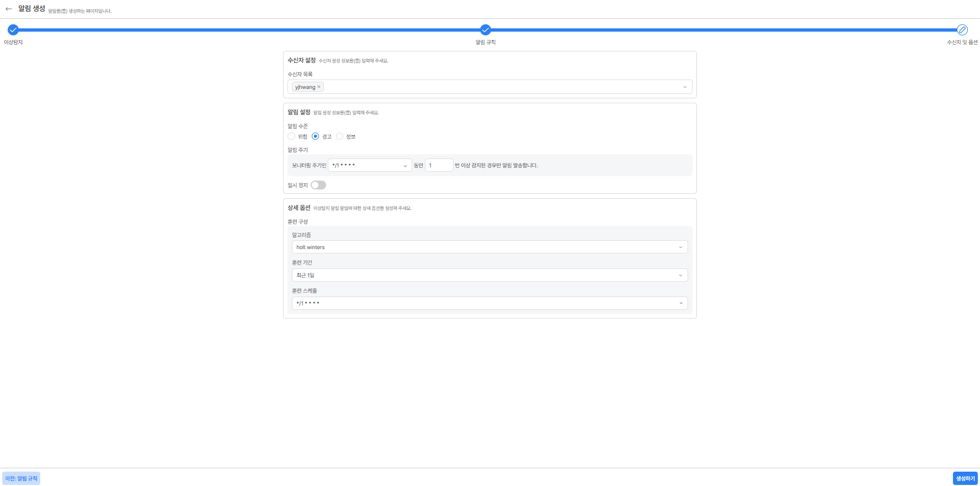Viewport: 980px width, 486px height.
Task: Click the back arrow beside 알림 생성
Action: (9, 9)
